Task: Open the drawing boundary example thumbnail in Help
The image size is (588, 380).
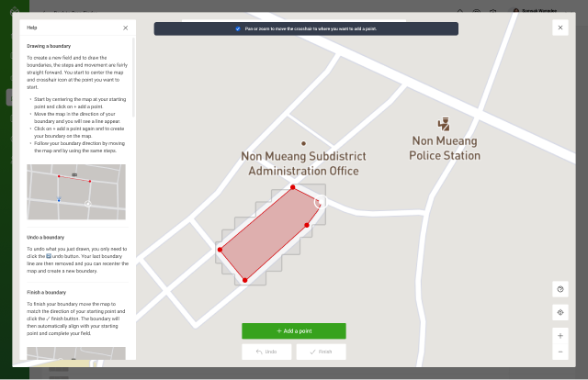Action: click(76, 192)
